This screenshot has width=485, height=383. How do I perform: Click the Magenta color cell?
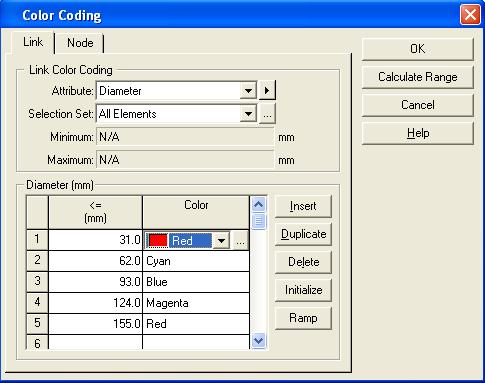pyautogui.click(x=196, y=303)
